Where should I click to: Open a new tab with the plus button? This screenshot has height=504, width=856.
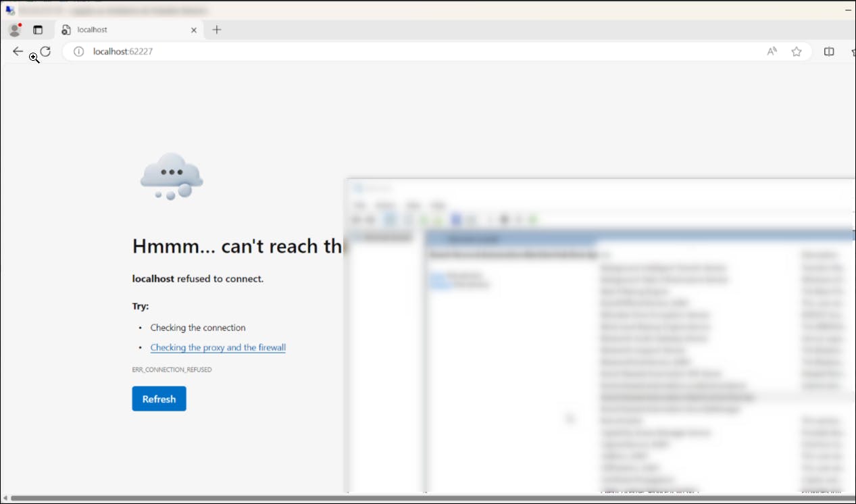217,30
